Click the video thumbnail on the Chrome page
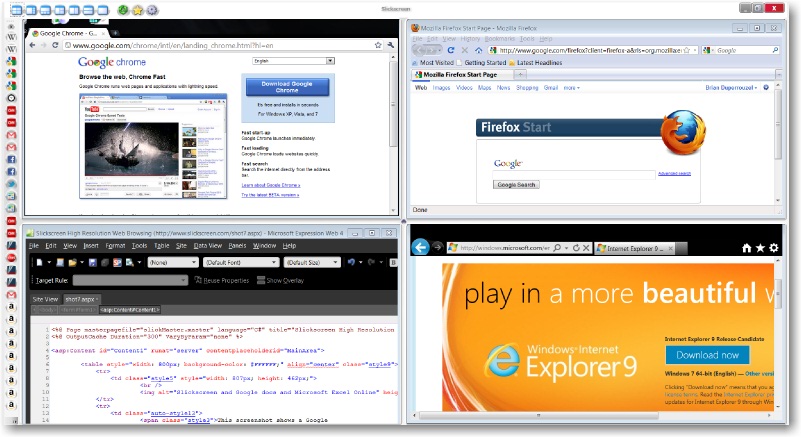This screenshot has width=801, height=437. pyautogui.click(x=131, y=148)
